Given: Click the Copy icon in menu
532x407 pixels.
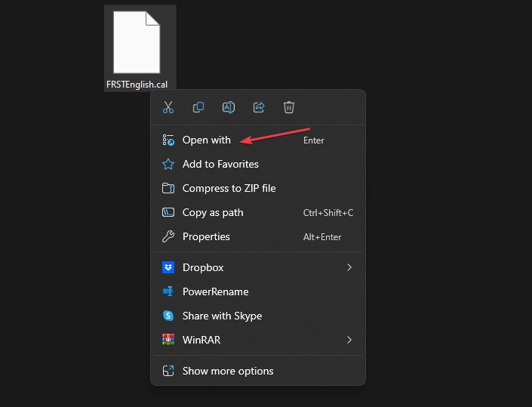Looking at the screenshot, I should pos(198,107).
